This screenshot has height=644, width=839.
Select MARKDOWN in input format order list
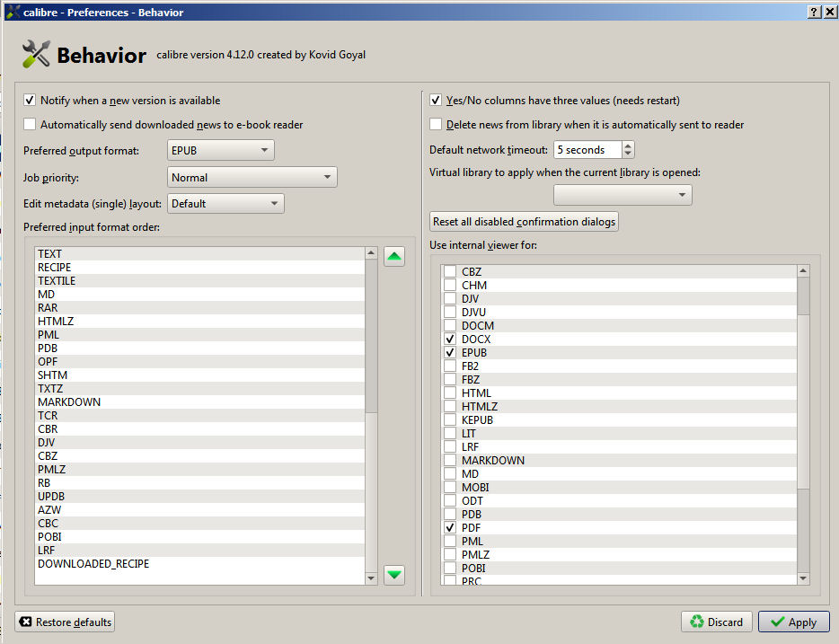pyautogui.click(x=199, y=401)
